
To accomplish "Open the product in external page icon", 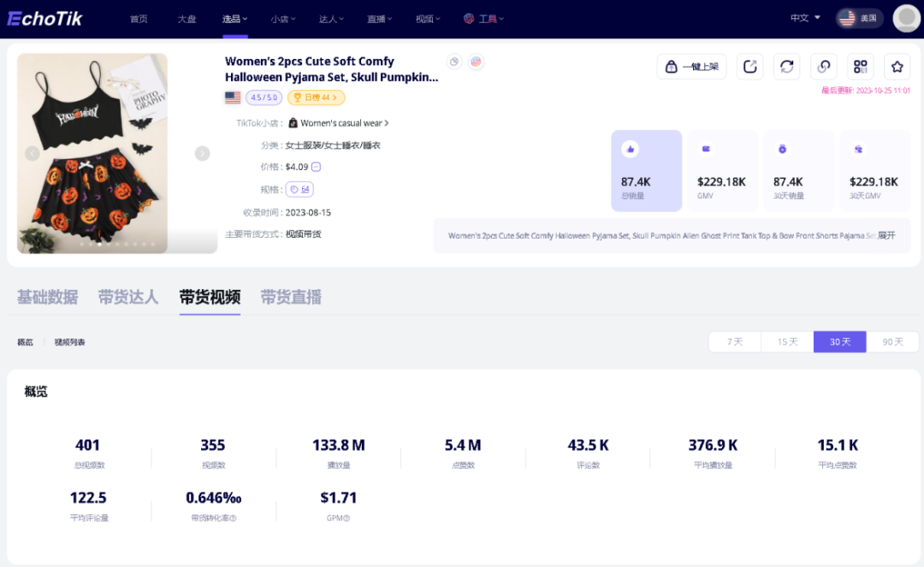I will pyautogui.click(x=750, y=67).
